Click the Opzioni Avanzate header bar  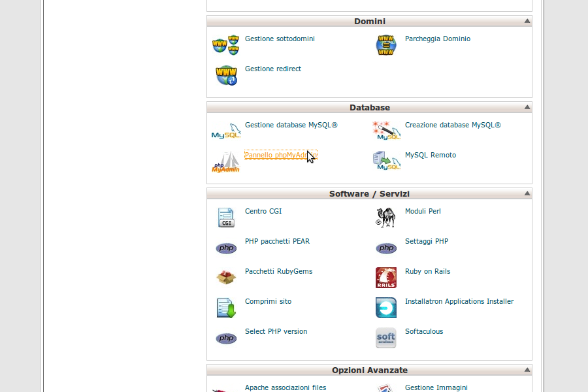(x=369, y=370)
